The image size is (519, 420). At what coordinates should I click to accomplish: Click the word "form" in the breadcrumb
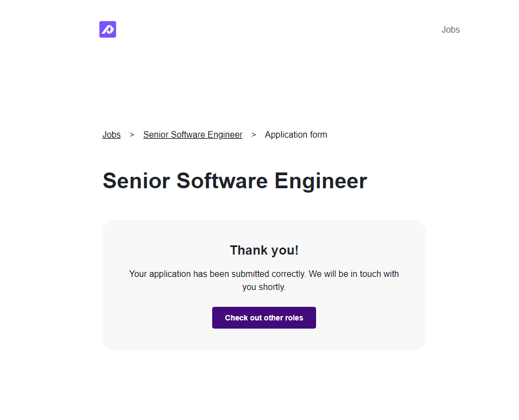click(x=317, y=135)
